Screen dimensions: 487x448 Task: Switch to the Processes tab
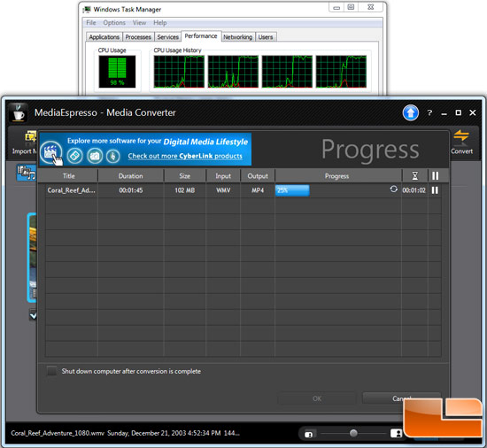(x=138, y=37)
